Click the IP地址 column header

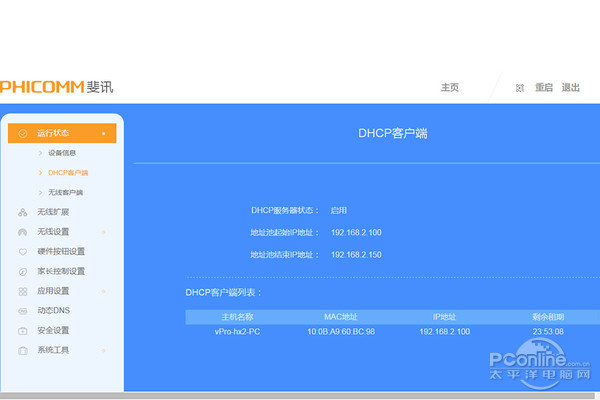444,317
